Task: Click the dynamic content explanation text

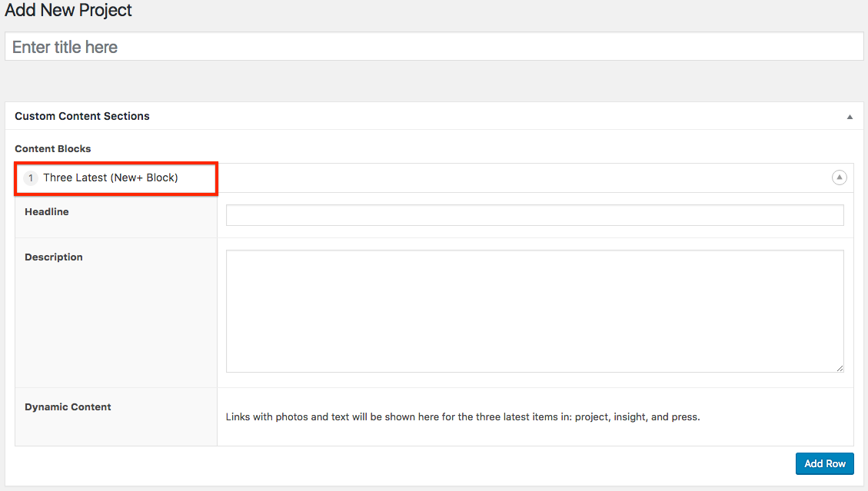Action: tap(462, 417)
